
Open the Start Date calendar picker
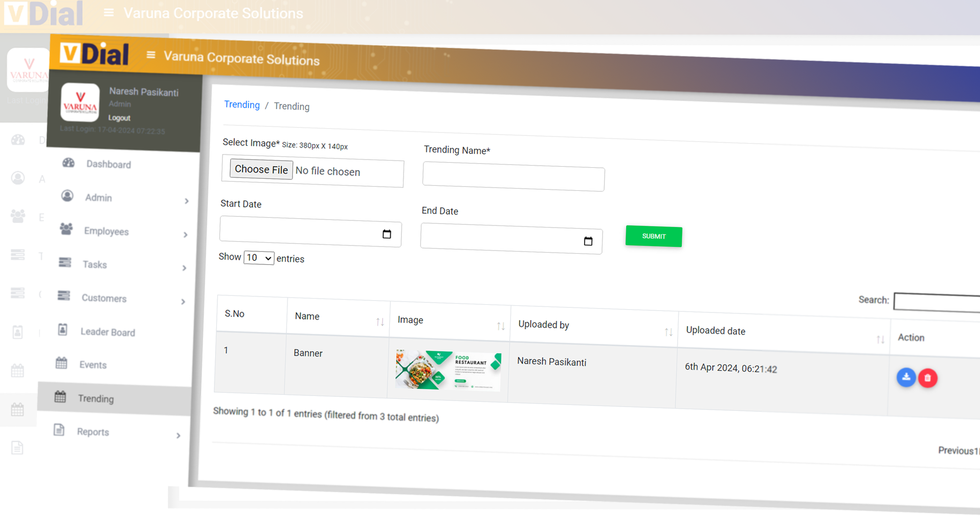coord(387,234)
